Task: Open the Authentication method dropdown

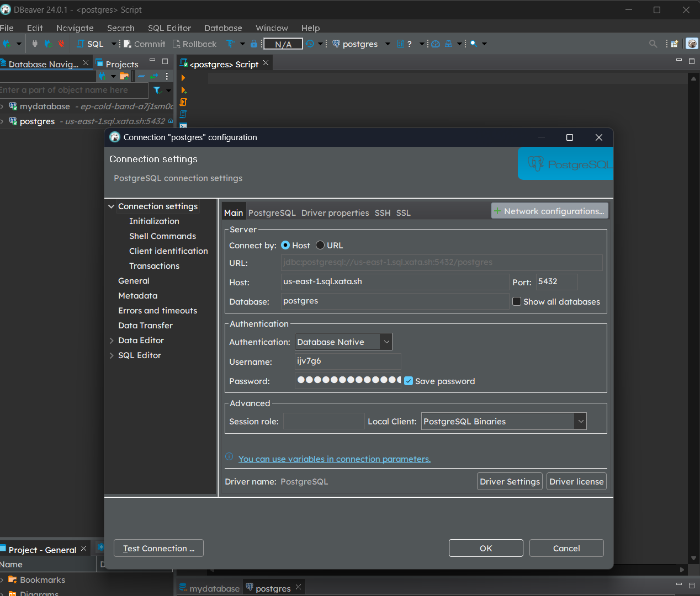Action: 386,342
